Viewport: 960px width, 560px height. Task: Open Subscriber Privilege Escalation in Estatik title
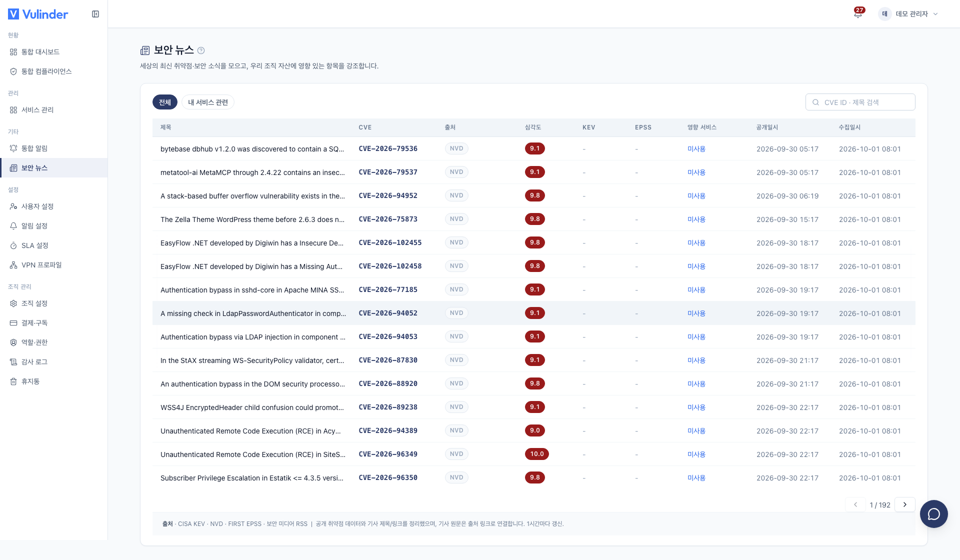pyautogui.click(x=252, y=477)
